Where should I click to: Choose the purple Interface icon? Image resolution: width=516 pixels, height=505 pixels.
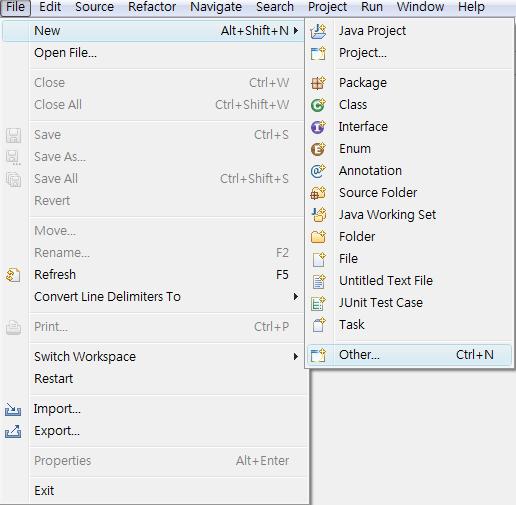318,127
